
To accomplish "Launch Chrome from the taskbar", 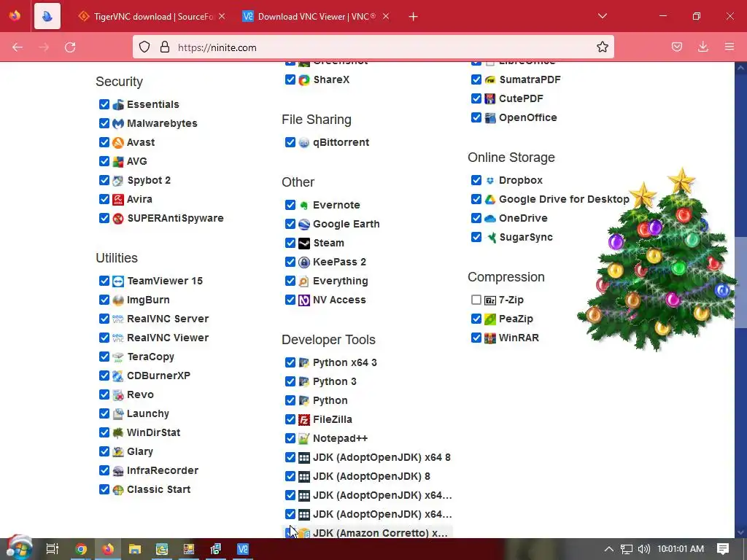I will click(81, 549).
